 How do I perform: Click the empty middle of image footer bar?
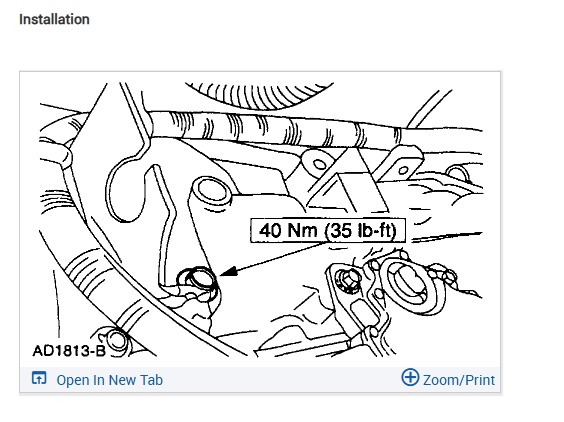[x=282, y=380]
